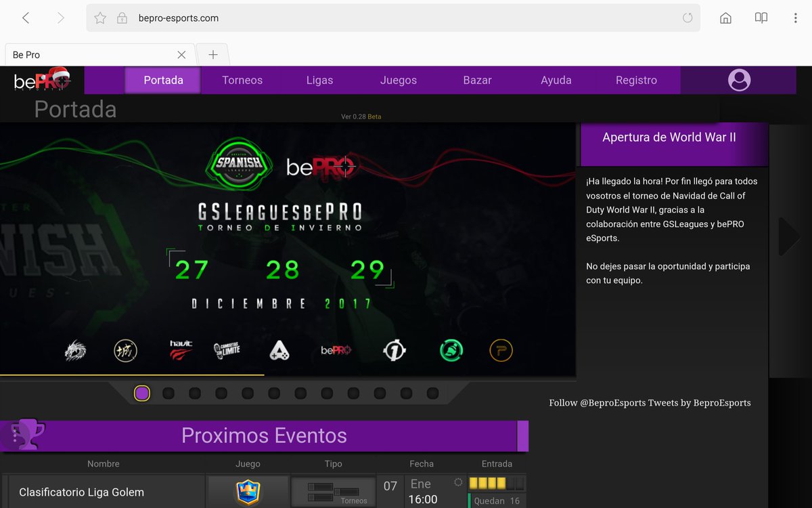Click the Ver 0.28 Beta version text
Image resolution: width=812 pixels, height=508 pixels.
pyautogui.click(x=361, y=117)
